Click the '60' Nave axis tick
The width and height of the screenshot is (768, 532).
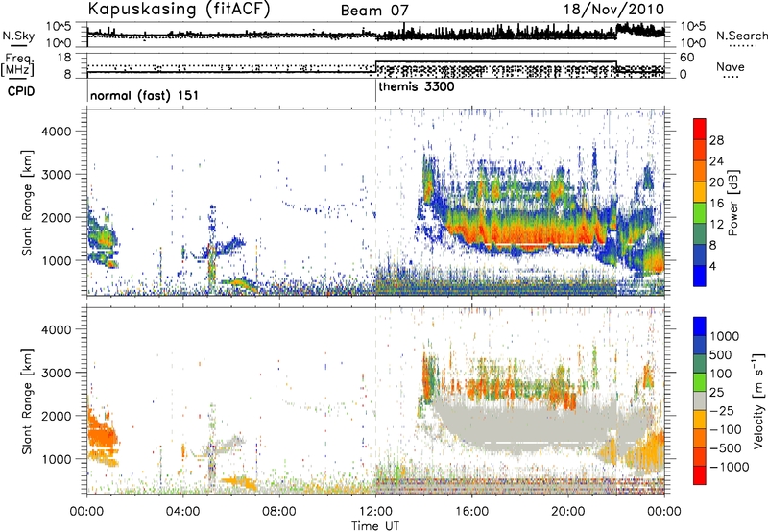click(687, 58)
